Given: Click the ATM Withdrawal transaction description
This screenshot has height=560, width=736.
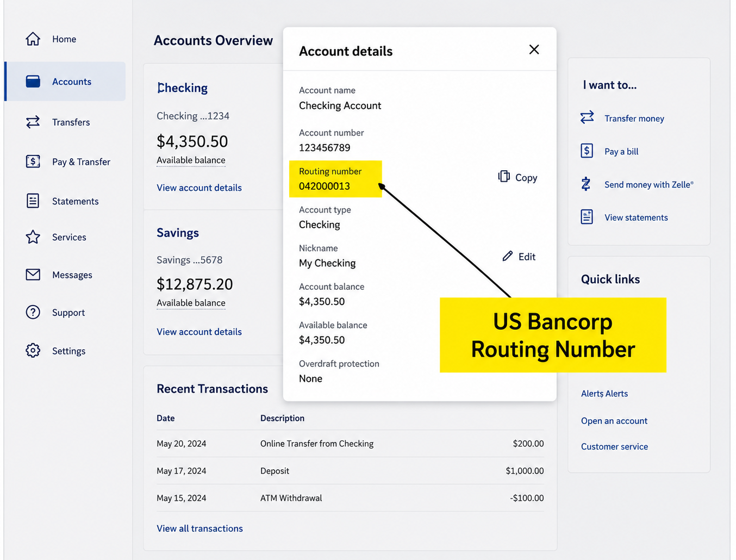Looking at the screenshot, I should point(291,498).
